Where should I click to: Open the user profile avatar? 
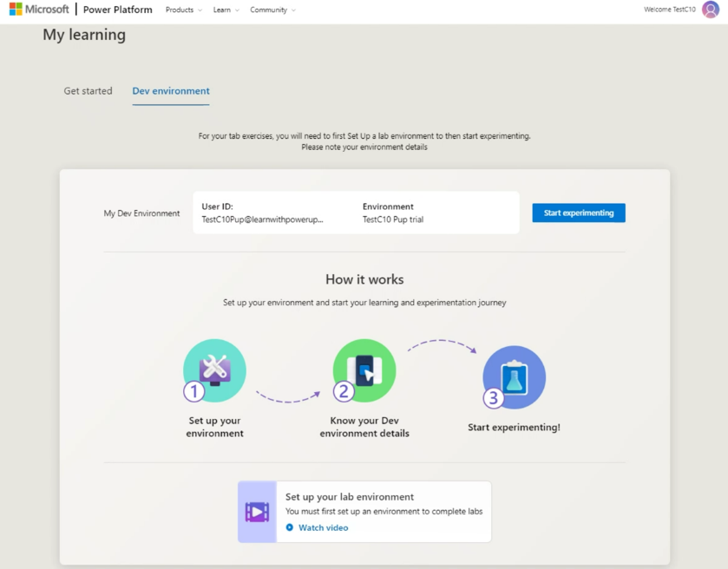click(x=711, y=10)
